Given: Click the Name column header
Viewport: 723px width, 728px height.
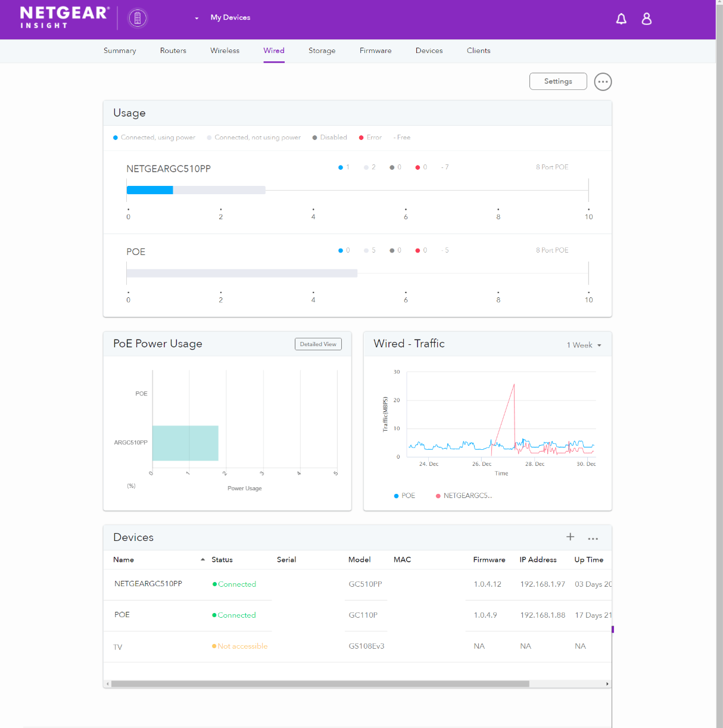Looking at the screenshot, I should [x=124, y=560].
